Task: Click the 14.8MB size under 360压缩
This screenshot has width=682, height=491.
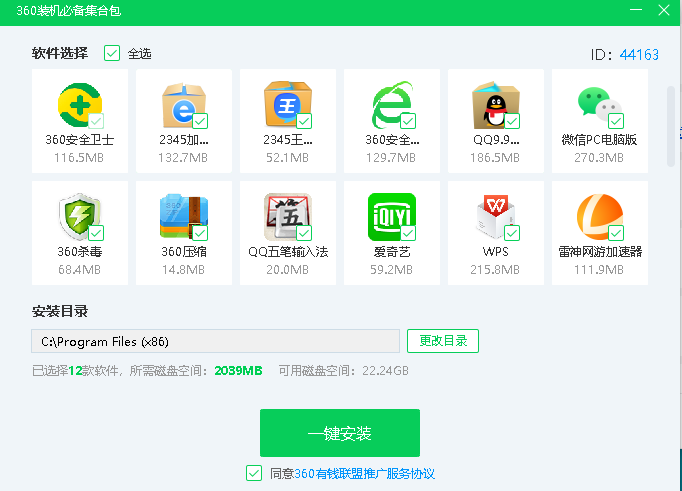Action: point(183,270)
